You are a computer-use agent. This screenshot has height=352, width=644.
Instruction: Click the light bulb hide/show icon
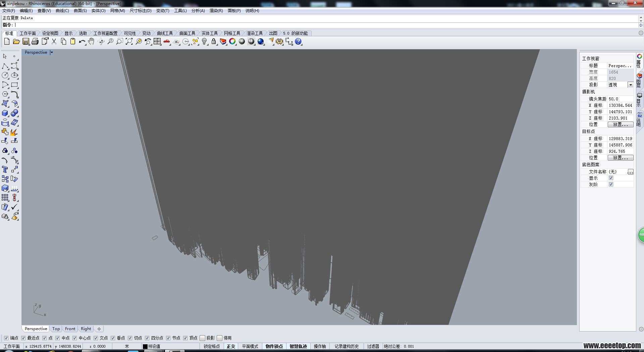coord(204,41)
